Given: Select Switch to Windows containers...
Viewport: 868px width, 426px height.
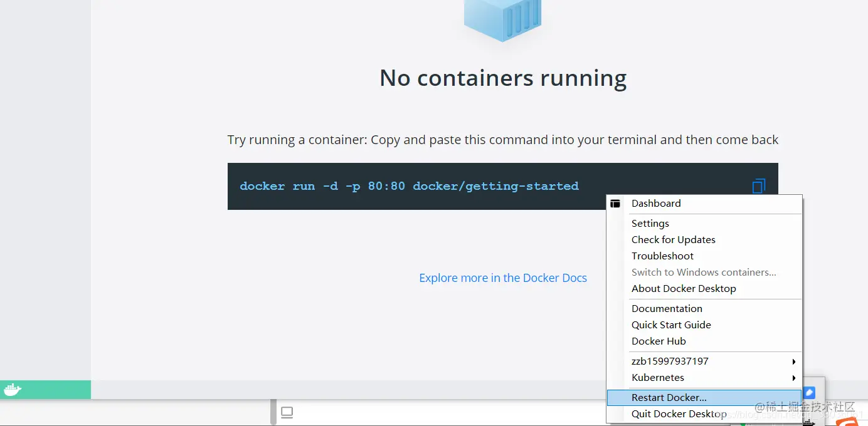Looking at the screenshot, I should tap(704, 273).
